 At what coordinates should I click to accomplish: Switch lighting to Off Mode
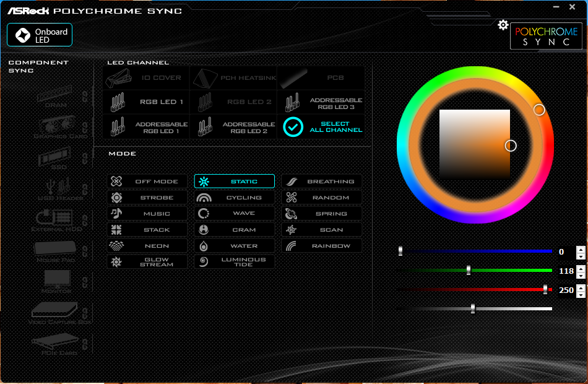147,181
